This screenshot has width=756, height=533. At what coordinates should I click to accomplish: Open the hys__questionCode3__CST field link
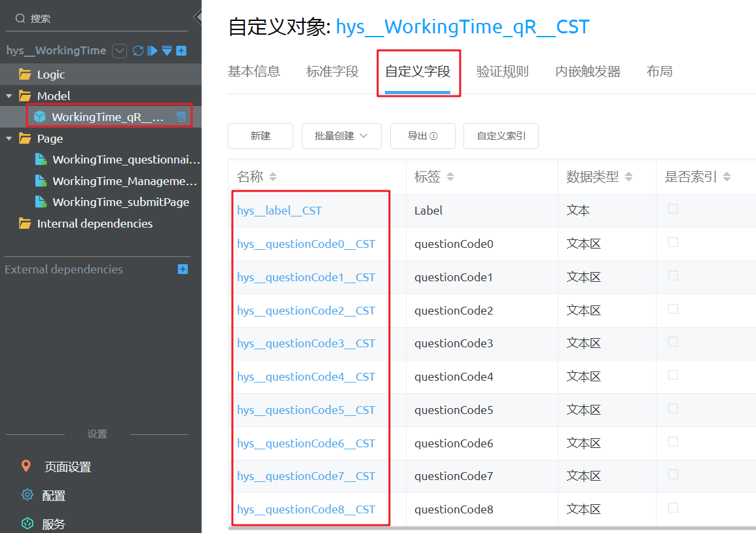coord(306,343)
